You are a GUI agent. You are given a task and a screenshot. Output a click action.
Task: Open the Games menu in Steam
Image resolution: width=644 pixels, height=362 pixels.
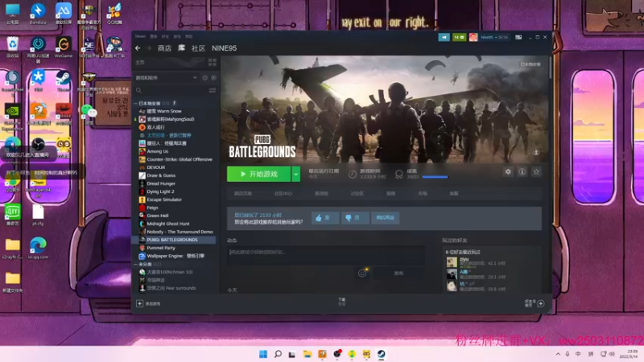tap(177, 36)
